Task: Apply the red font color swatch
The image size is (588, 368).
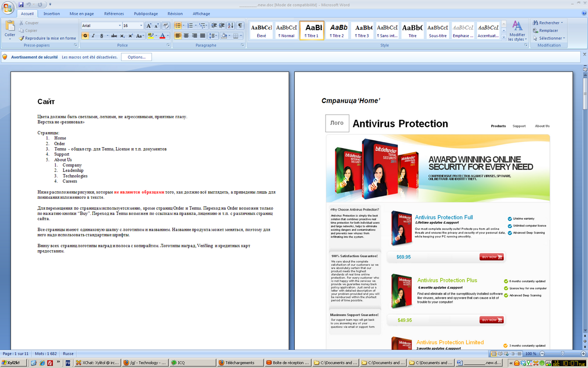Action: click(162, 36)
